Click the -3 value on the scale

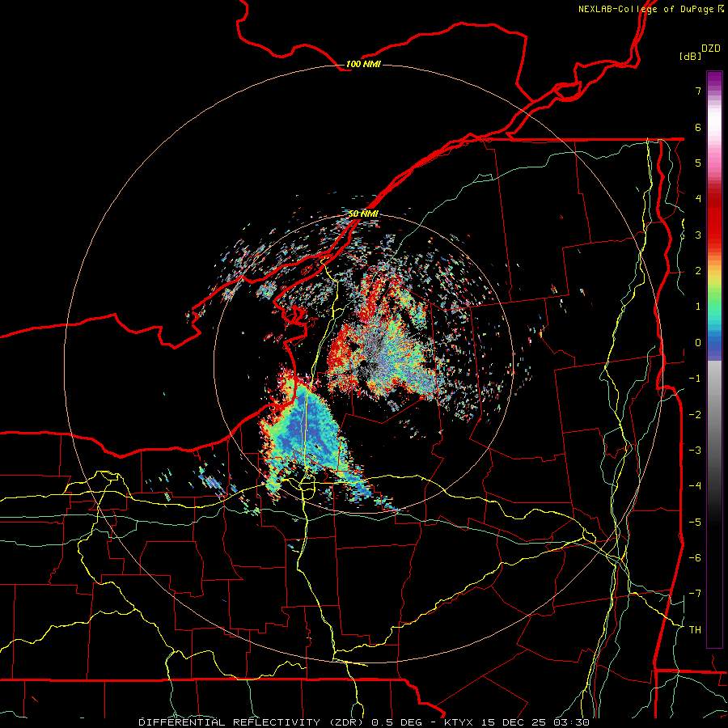695,451
